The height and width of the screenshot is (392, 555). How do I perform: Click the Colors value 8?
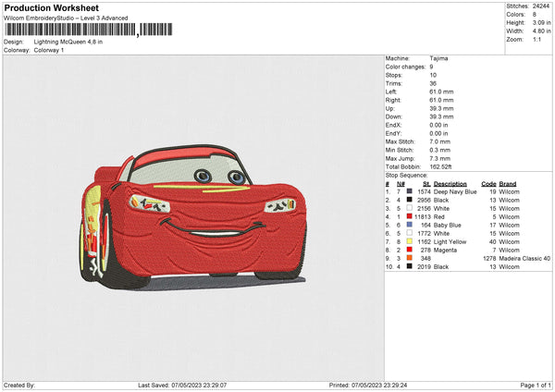(535, 15)
